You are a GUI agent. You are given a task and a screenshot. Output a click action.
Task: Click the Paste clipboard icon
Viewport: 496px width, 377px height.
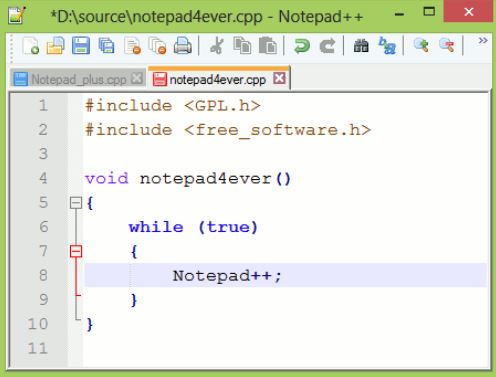(268, 46)
